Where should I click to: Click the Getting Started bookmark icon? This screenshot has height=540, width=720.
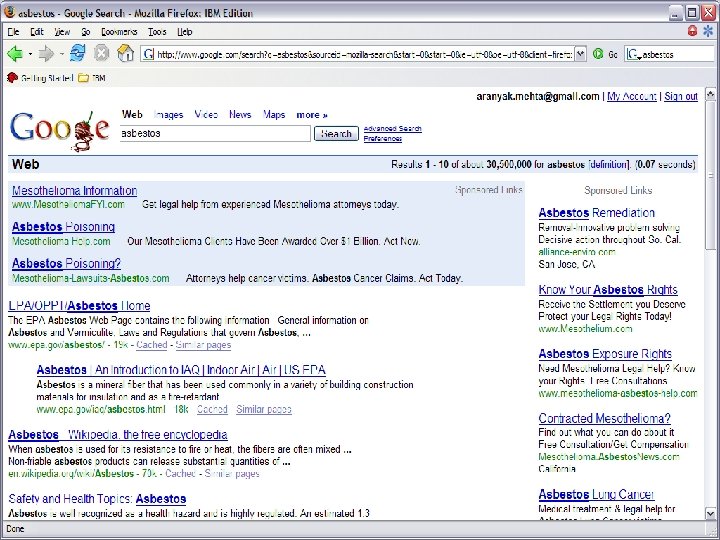tap(12, 78)
